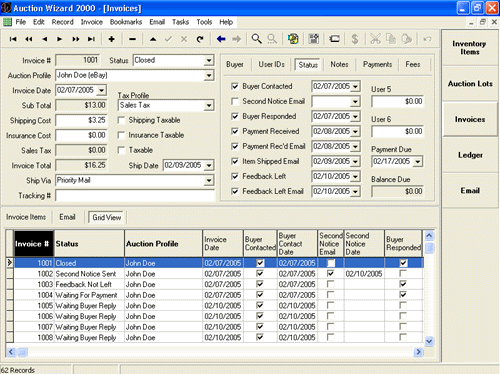Check the Second Notice Email checkbox

235,101
